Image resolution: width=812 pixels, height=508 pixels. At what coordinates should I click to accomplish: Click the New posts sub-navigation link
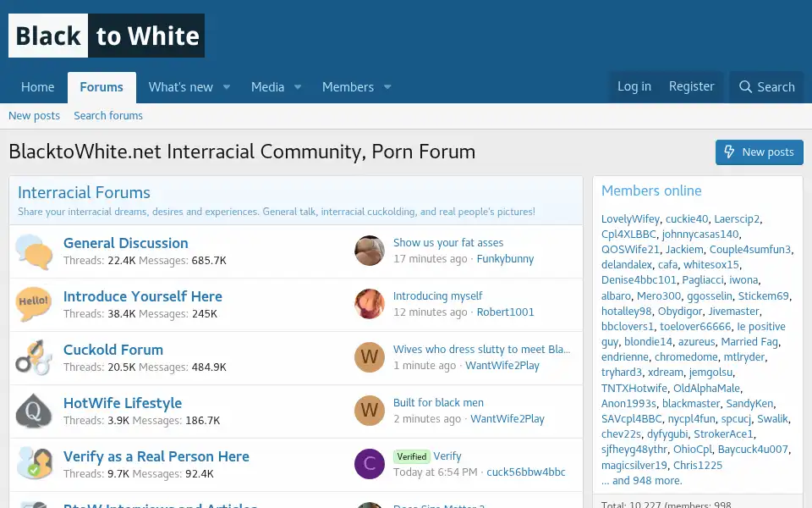coord(34,116)
